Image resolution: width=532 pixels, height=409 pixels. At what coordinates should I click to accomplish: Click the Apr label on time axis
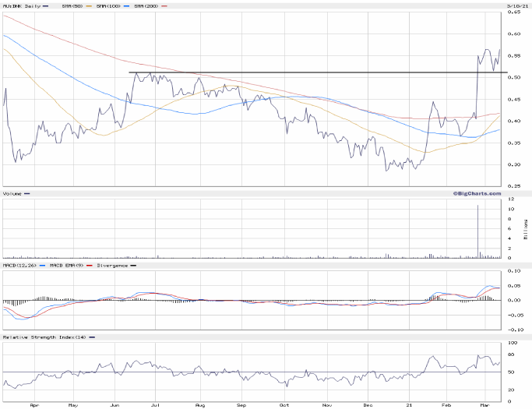(33, 405)
